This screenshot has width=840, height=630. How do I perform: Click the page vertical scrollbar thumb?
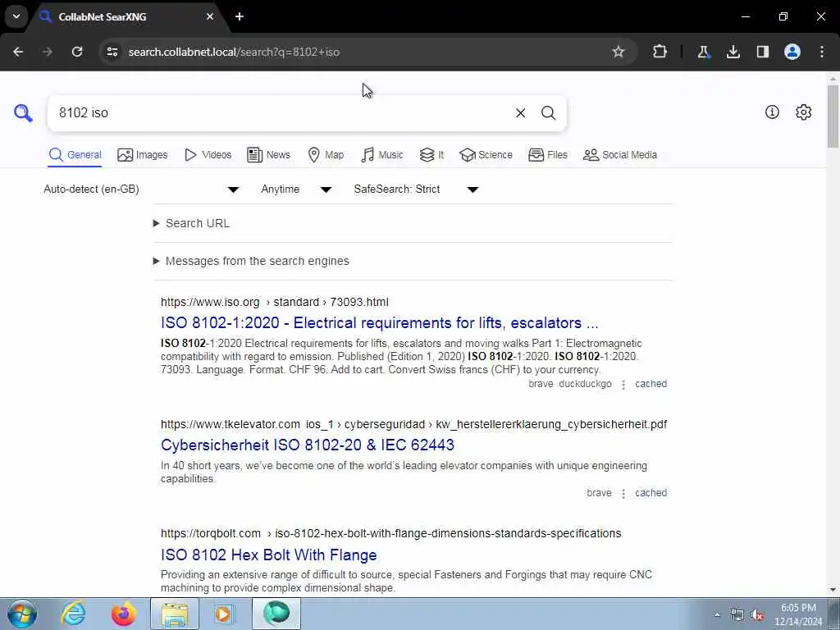[x=833, y=116]
